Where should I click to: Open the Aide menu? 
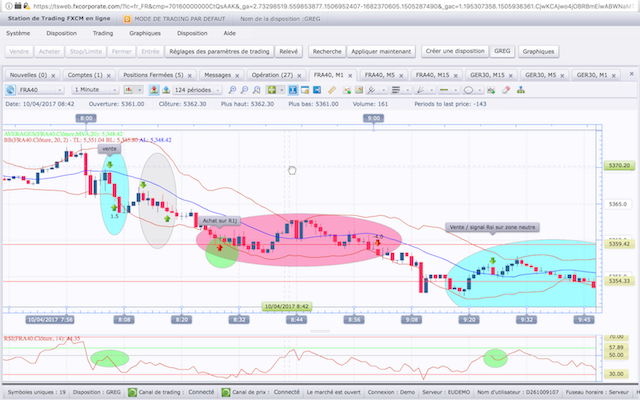click(229, 33)
